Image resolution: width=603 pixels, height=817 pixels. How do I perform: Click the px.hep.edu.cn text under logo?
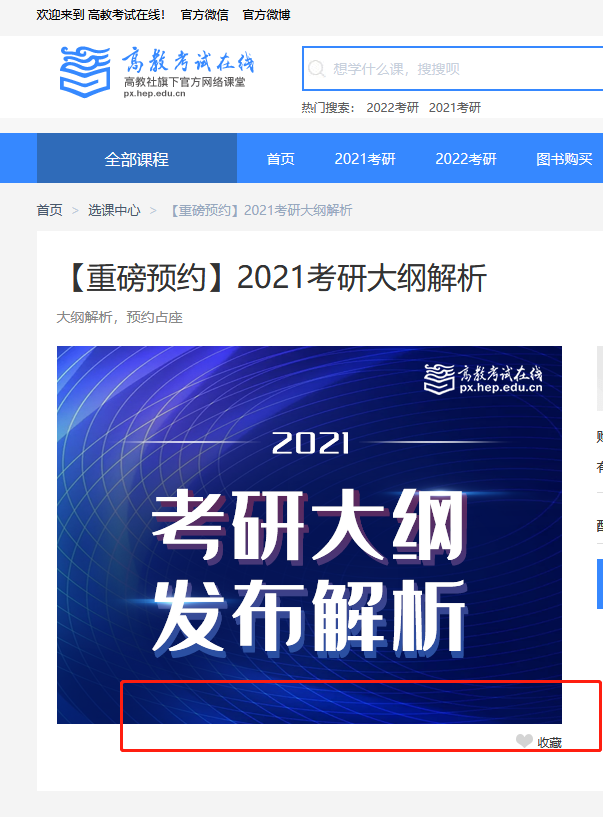[x=155, y=94]
